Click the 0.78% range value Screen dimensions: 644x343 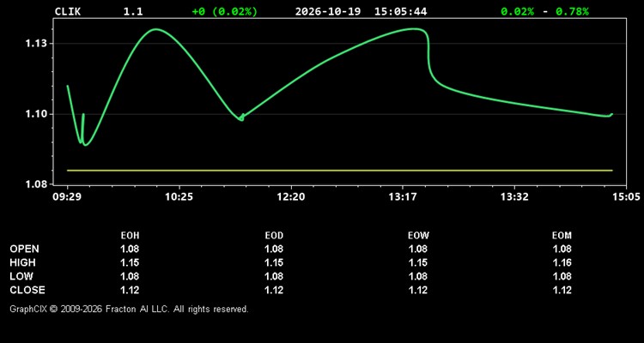[572, 11]
